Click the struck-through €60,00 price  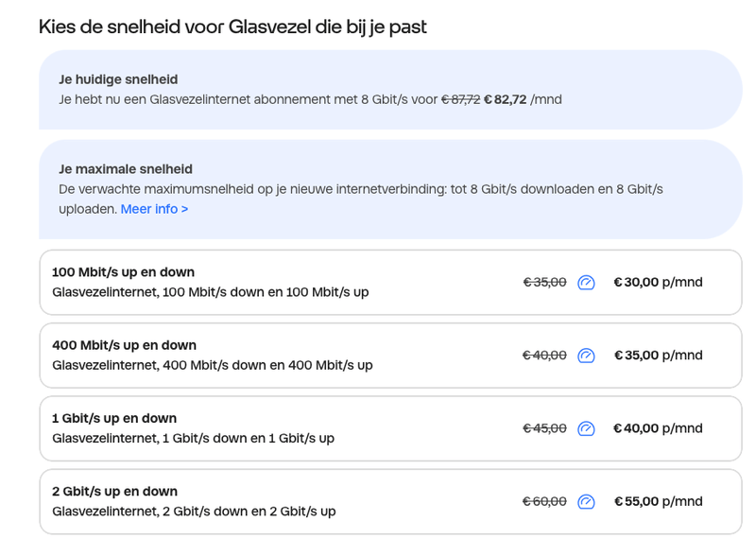tap(544, 501)
